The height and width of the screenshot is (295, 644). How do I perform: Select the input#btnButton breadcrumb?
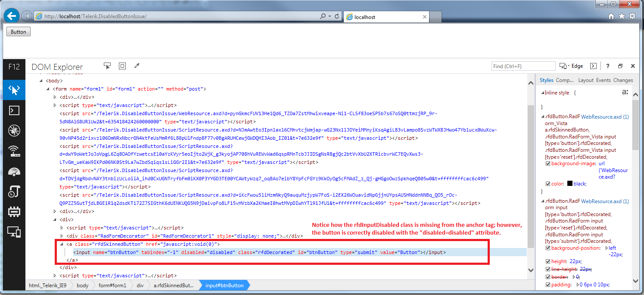click(x=224, y=285)
